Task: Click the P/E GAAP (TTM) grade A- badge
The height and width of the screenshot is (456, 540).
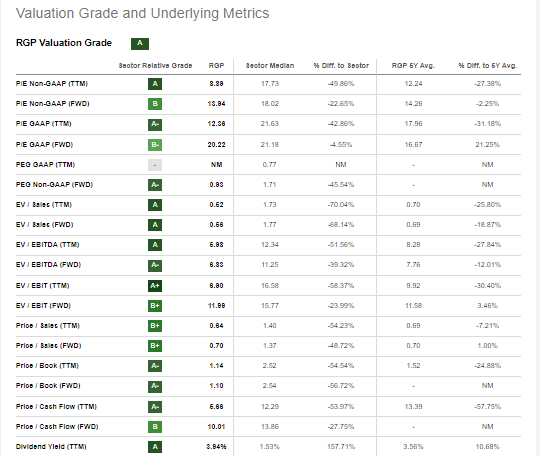Action: [155, 124]
